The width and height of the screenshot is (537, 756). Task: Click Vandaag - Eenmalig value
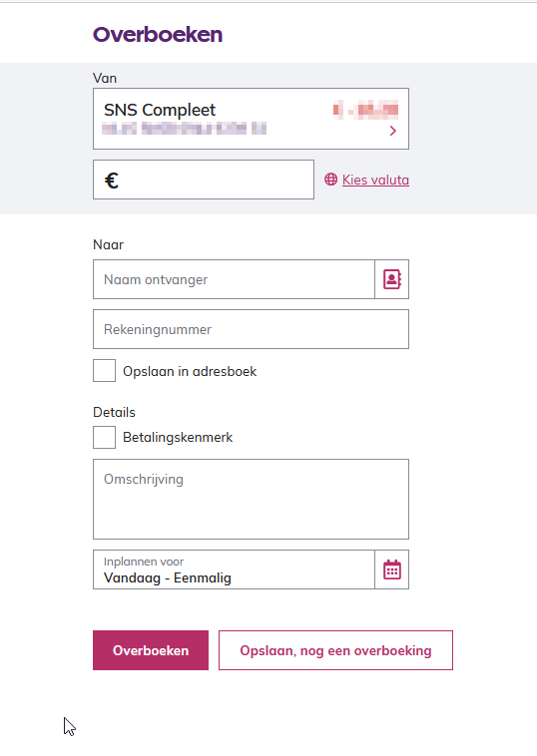click(x=168, y=577)
